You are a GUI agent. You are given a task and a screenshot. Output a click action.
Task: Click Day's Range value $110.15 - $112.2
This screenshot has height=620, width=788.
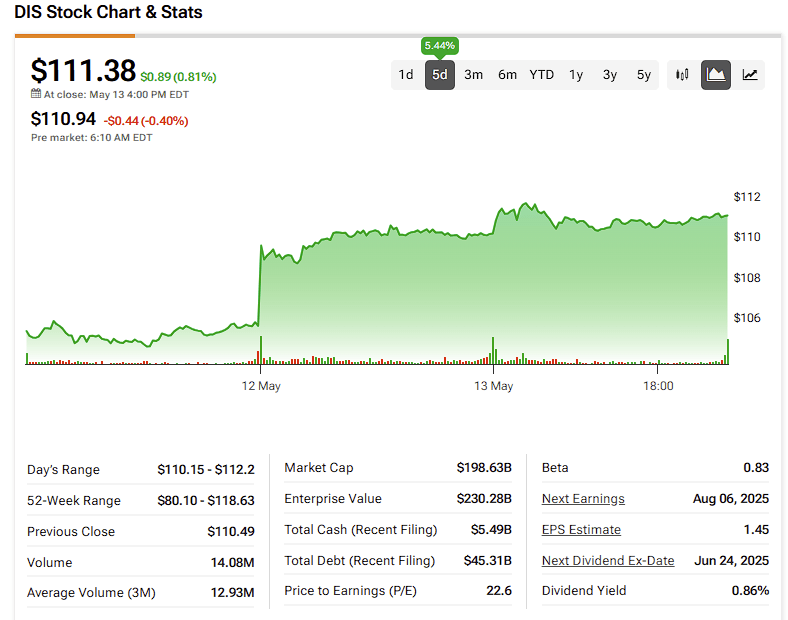click(x=206, y=470)
